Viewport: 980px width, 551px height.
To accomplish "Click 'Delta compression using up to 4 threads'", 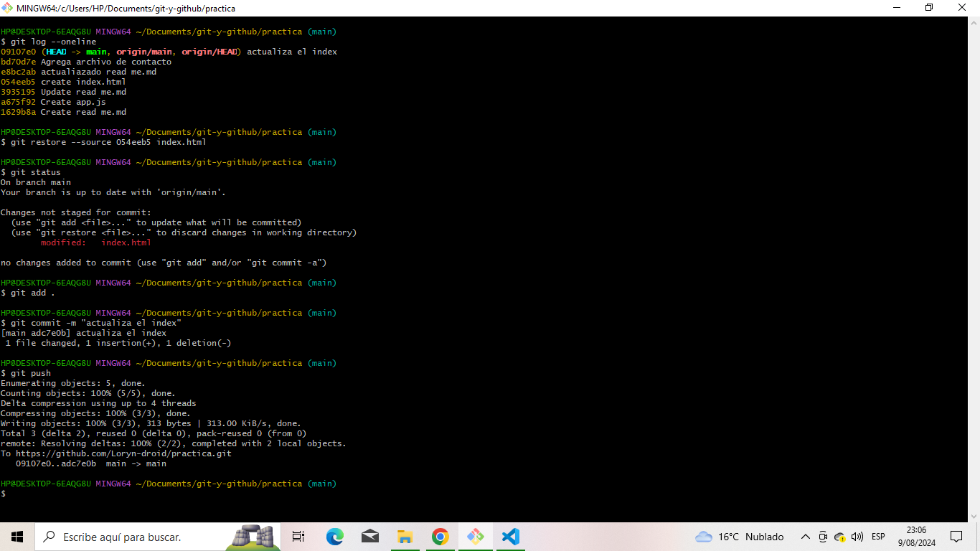I will click(98, 403).
